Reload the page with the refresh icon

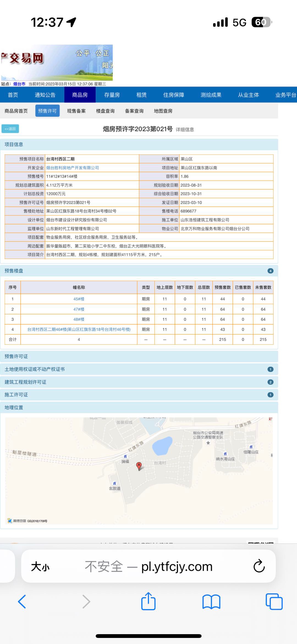click(x=259, y=566)
